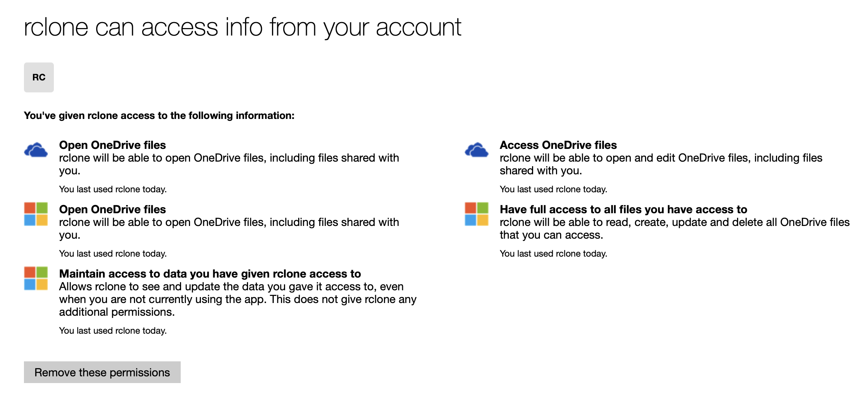Image resolution: width=868 pixels, height=407 pixels.
Task: Click last used text under Have full access
Action: 553,254
